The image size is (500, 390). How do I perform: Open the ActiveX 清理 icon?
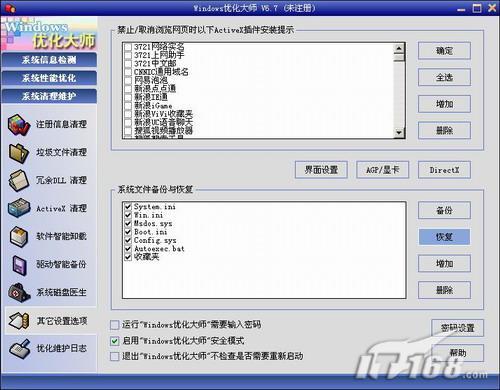pyautogui.click(x=19, y=208)
